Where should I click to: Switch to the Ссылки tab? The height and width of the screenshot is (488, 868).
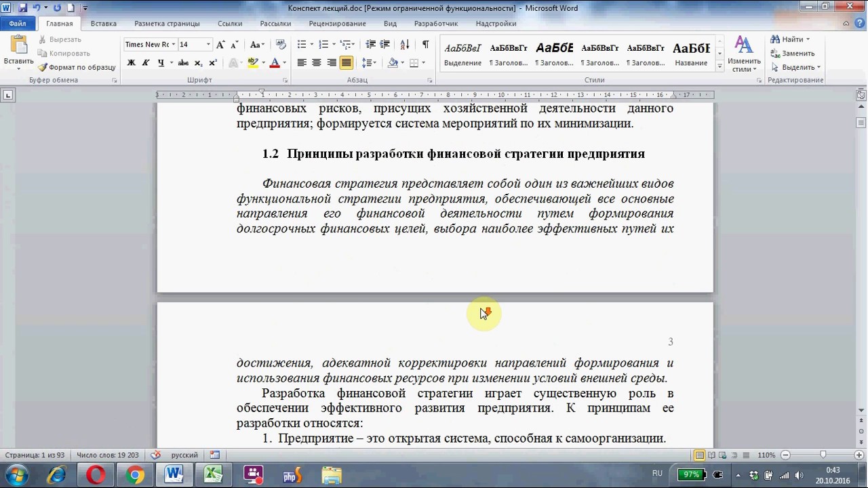(230, 24)
